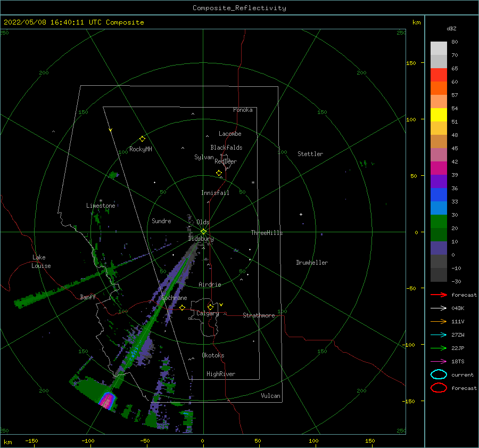Click the orange 57-60 dBZ swatch

tap(439, 88)
